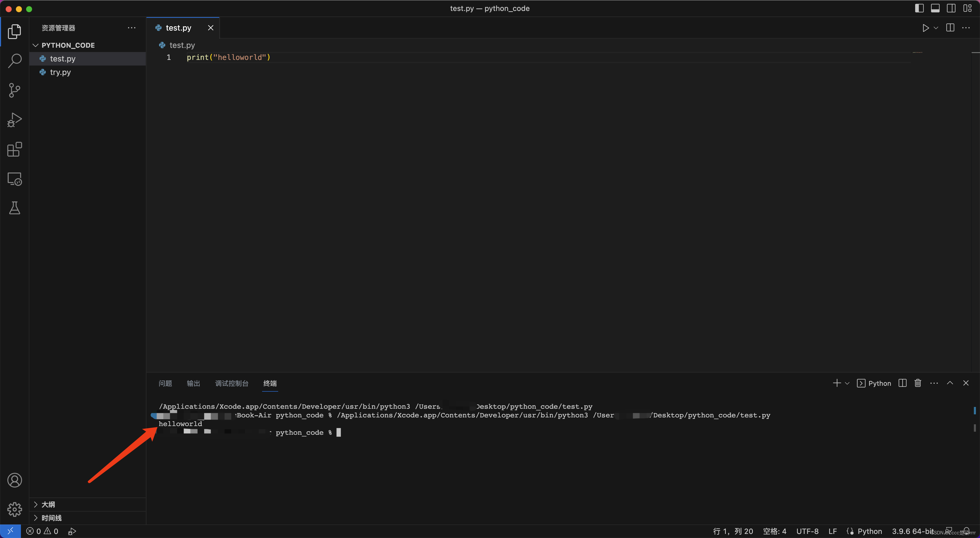The height and width of the screenshot is (538, 980).
Task: Open terminal panel more actions
Action: click(934, 383)
